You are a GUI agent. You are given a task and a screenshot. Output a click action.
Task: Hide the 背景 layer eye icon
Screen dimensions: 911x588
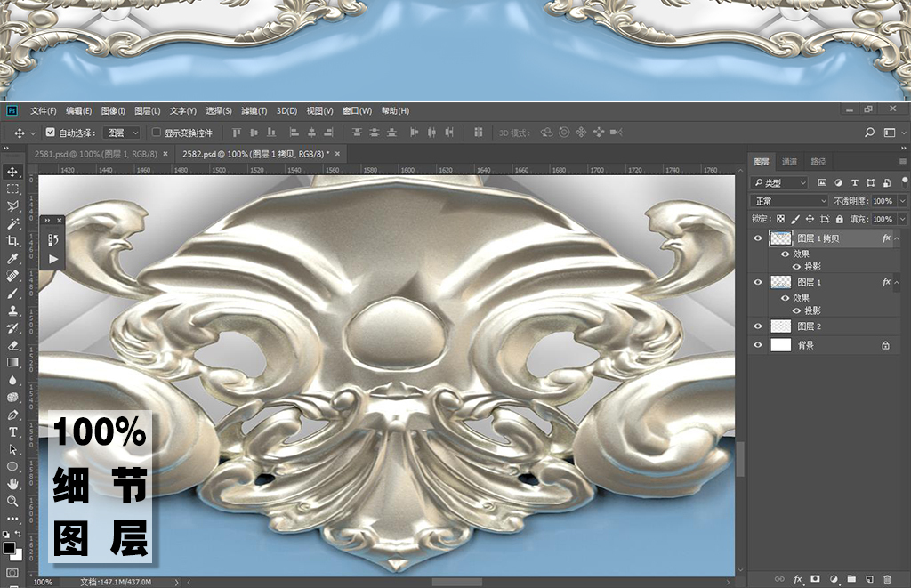[x=758, y=345]
